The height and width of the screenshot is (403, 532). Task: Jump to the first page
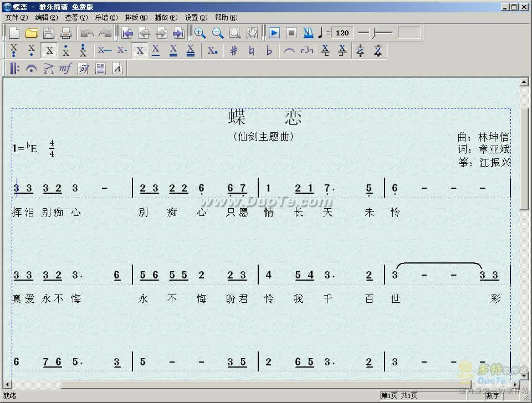(127, 33)
